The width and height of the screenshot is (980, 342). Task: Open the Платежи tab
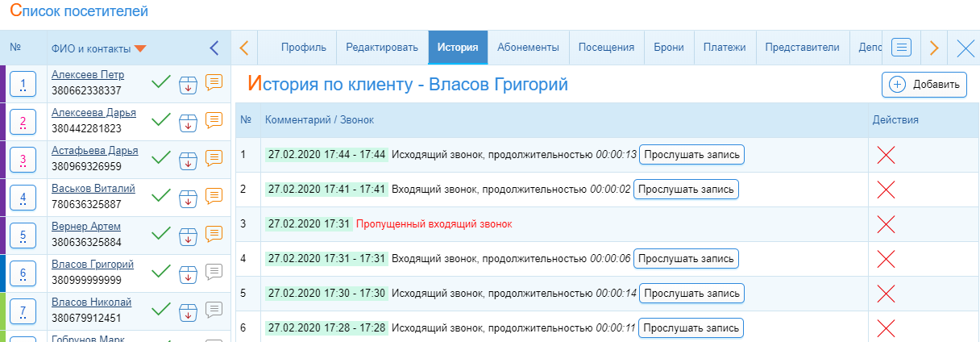[724, 48]
